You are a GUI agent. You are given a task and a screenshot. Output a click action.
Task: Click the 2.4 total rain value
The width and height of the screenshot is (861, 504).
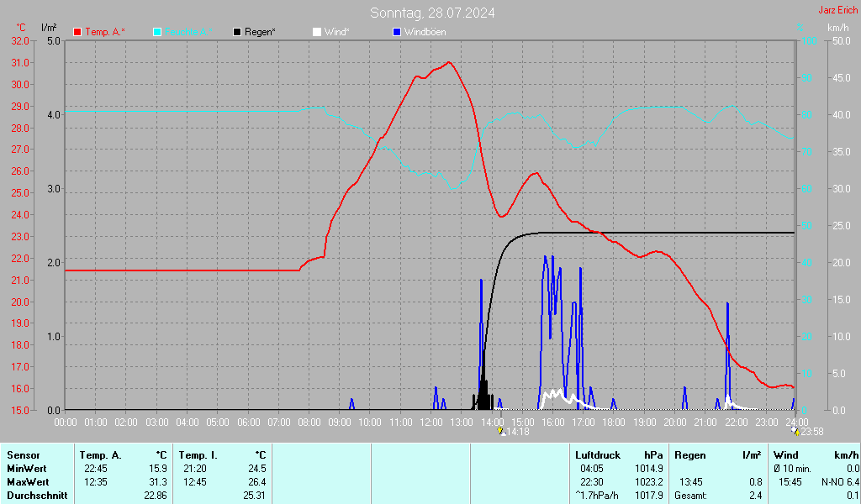tap(756, 496)
